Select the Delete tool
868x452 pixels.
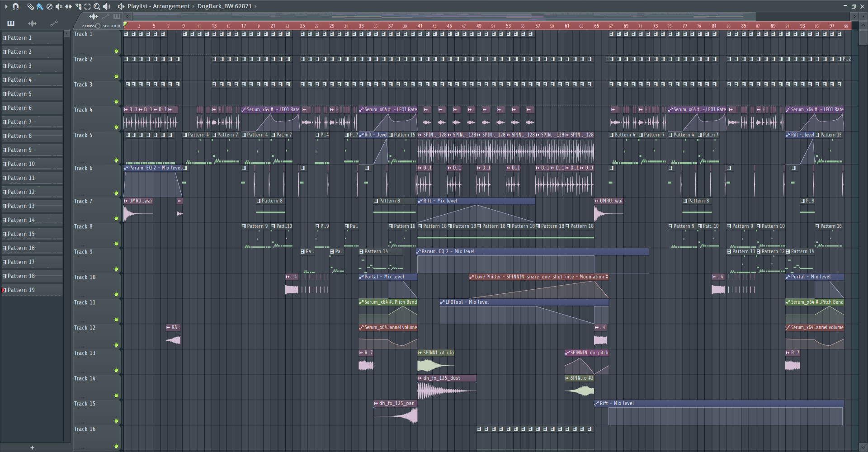49,6
